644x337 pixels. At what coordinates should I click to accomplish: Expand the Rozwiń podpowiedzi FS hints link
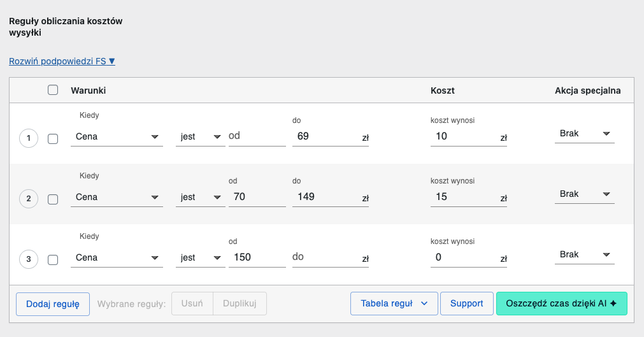pyautogui.click(x=62, y=61)
